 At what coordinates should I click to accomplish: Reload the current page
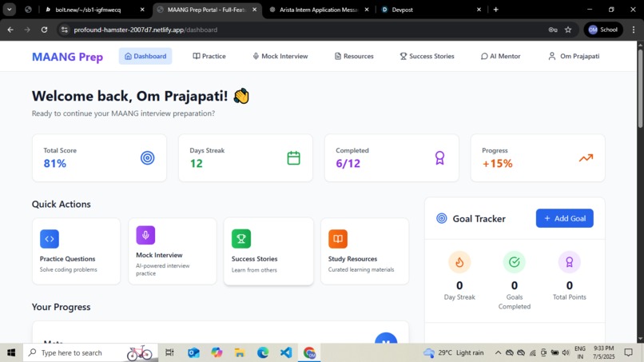(44, 30)
